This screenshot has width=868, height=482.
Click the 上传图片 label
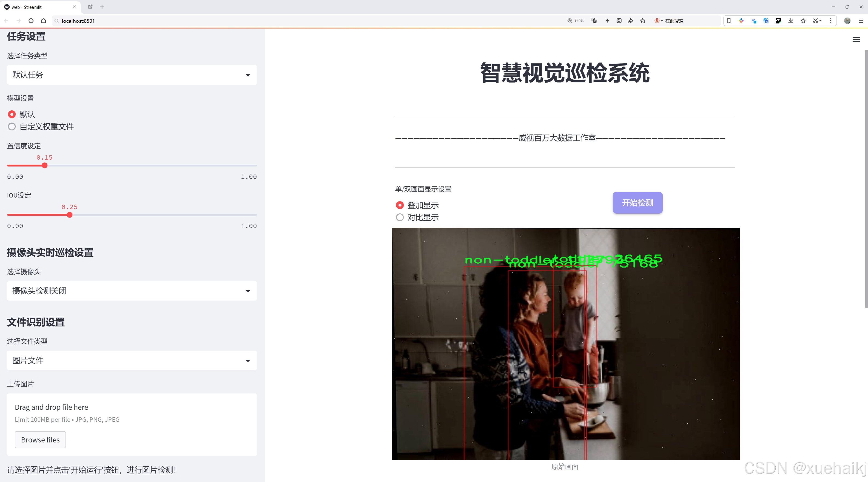20,384
